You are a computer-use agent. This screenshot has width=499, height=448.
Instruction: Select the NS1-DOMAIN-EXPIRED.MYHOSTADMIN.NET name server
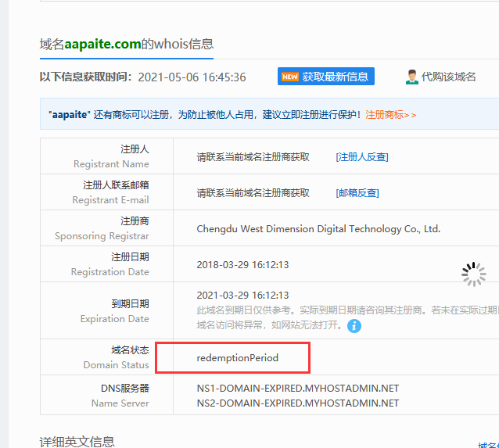[298, 388]
